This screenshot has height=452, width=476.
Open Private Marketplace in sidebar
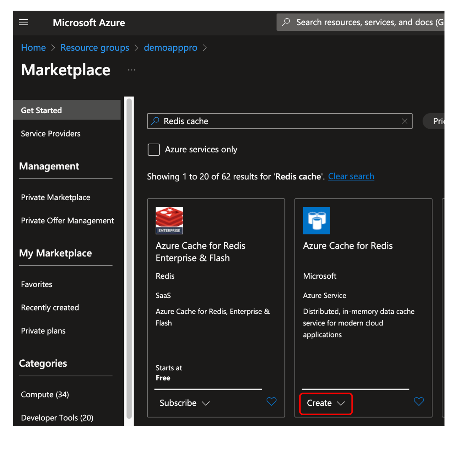(x=56, y=197)
